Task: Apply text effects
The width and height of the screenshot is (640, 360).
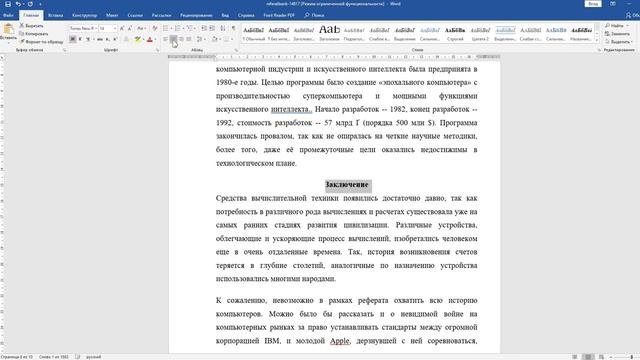Action: coord(127,39)
